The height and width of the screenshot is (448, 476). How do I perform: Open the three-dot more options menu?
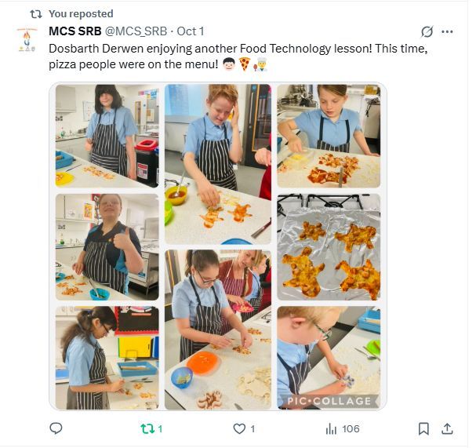coord(447,32)
